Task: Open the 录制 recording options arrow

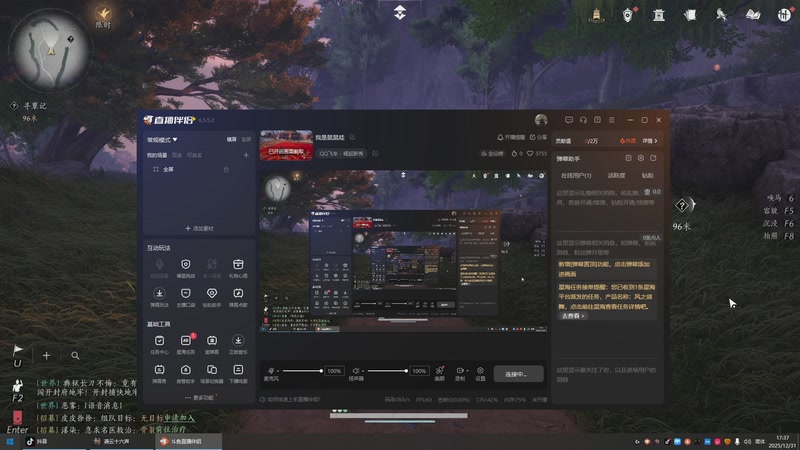Action: (x=467, y=371)
